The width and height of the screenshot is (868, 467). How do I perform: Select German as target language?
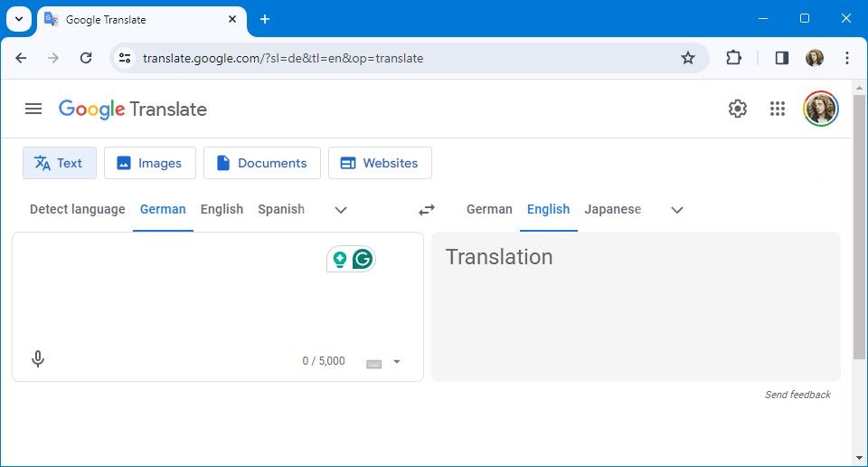489,209
